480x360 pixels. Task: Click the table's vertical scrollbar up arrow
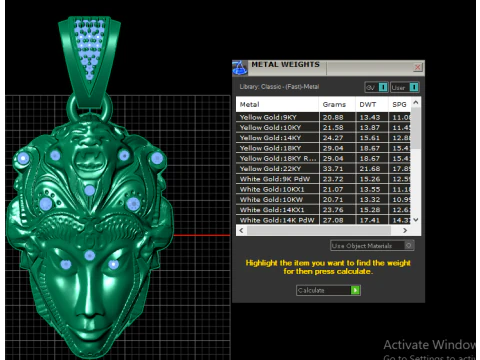pos(416,102)
